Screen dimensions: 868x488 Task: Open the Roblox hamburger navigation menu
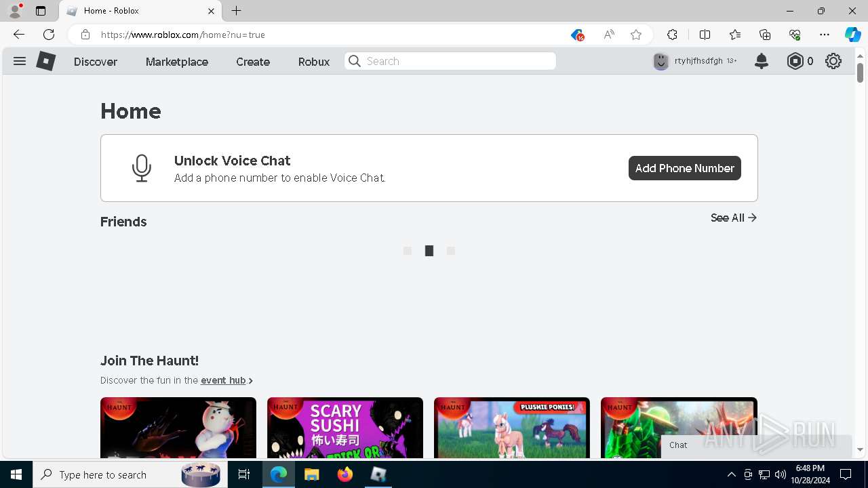[20, 61]
